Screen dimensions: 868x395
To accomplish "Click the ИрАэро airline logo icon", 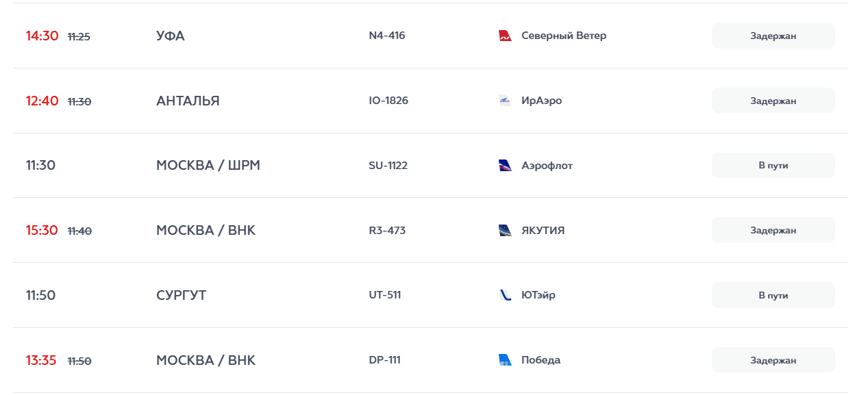I will [x=505, y=101].
